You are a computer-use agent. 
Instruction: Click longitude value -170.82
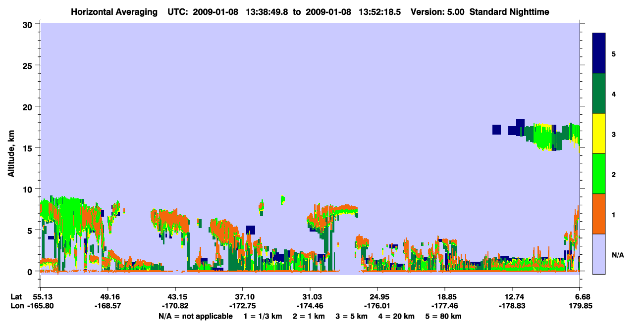175,306
